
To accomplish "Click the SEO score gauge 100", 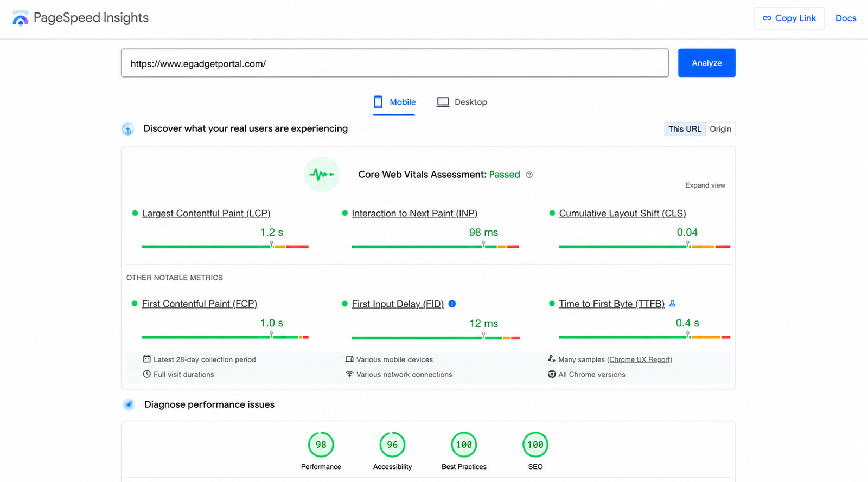I will tap(535, 445).
